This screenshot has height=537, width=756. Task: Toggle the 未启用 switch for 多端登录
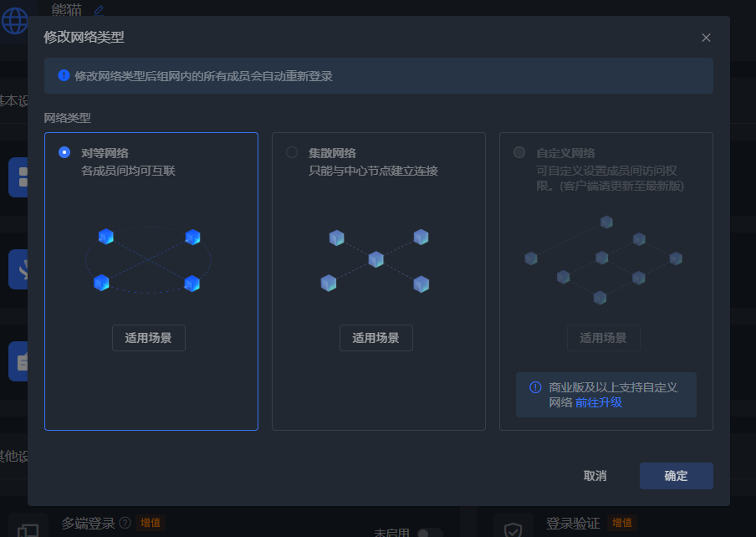click(x=430, y=533)
